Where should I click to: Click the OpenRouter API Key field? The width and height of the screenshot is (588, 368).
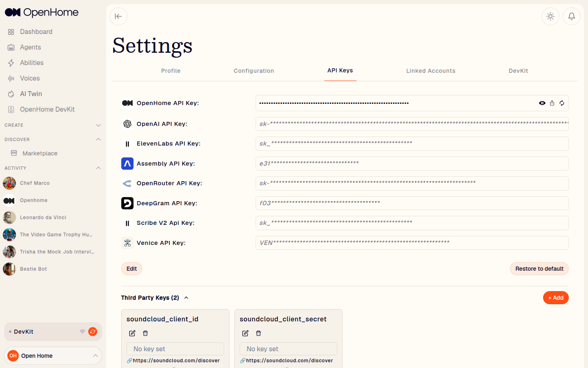pos(412,183)
